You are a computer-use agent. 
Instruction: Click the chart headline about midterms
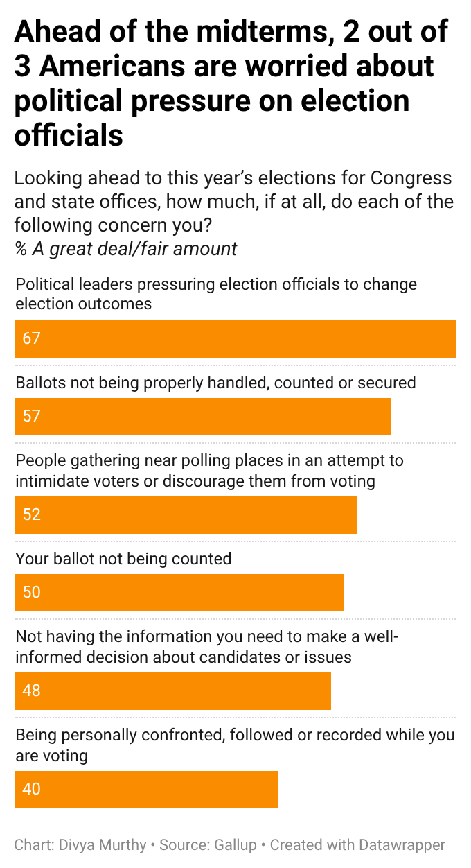tap(231, 83)
